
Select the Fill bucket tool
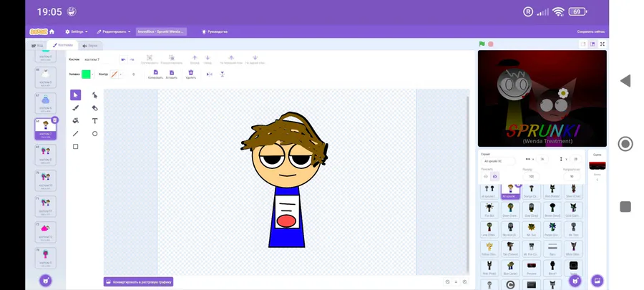pyautogui.click(x=75, y=121)
